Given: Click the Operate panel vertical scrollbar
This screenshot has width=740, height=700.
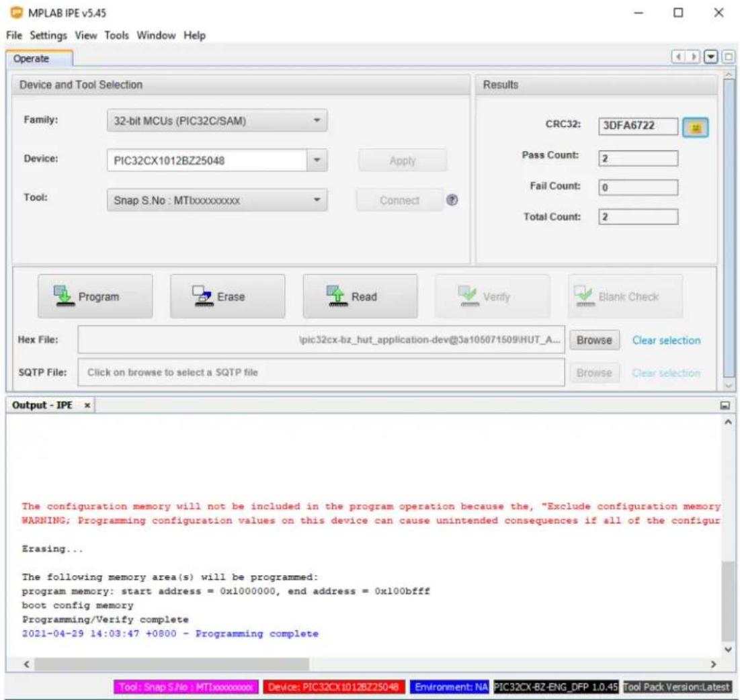Looking at the screenshot, I should pos(729,229).
